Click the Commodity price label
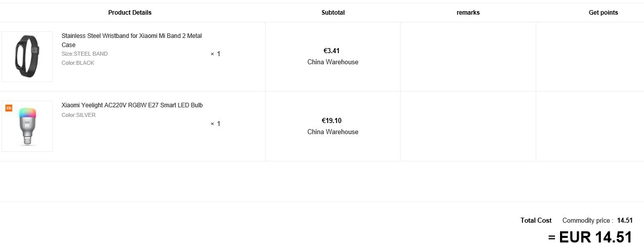 pos(587,220)
